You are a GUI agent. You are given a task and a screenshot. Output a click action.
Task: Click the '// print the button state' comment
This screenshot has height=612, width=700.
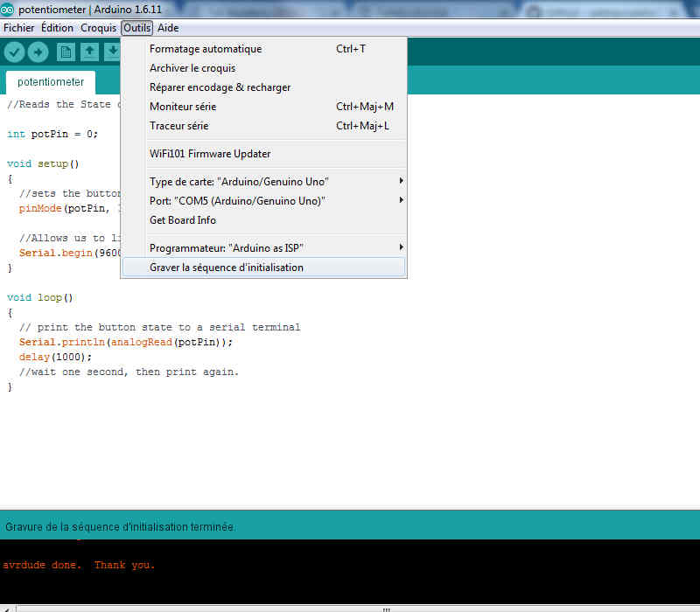pyautogui.click(x=160, y=327)
